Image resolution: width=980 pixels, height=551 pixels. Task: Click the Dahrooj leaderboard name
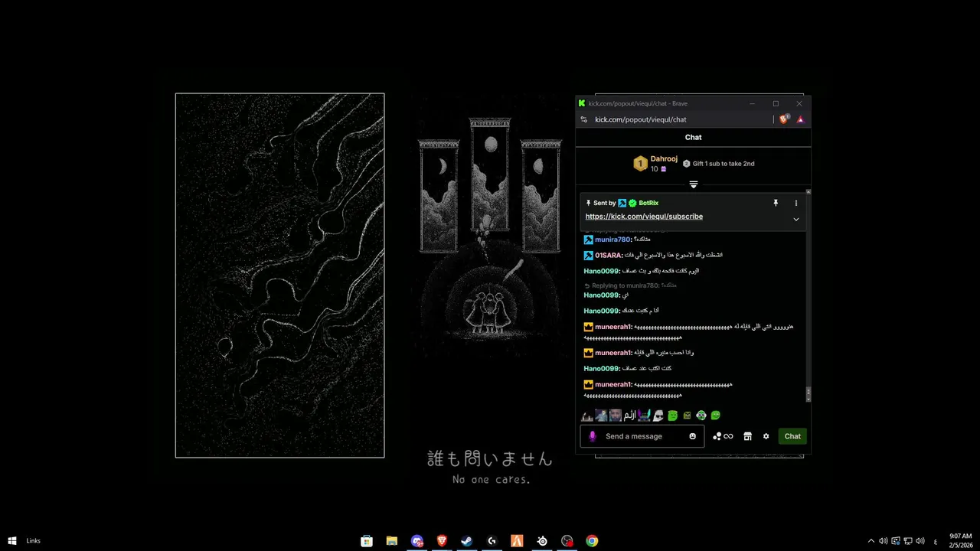point(664,158)
